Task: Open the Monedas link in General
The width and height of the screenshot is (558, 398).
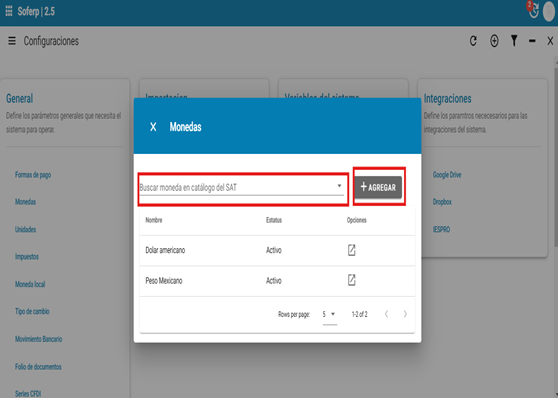Action: [x=25, y=202]
